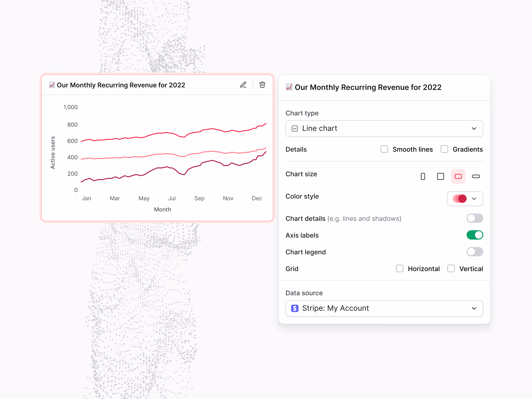Image resolution: width=532 pixels, height=399 pixels.
Task: Click the pencil edit icon on chart card
Action: [x=243, y=85]
